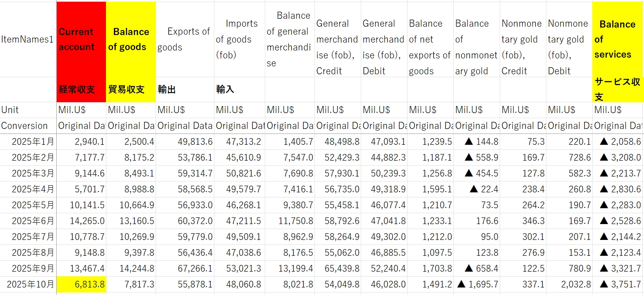The width and height of the screenshot is (644, 295).
Task: Select the exports value 67,266.1 cell
Action: pyautogui.click(x=184, y=269)
